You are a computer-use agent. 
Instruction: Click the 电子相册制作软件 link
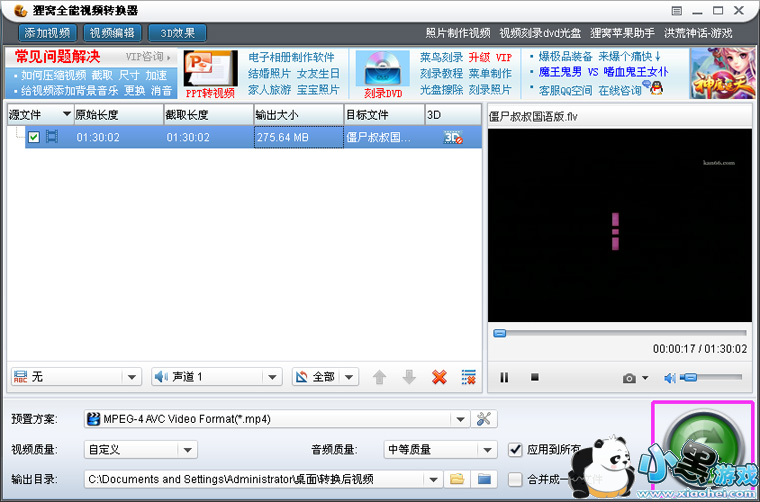coord(291,58)
